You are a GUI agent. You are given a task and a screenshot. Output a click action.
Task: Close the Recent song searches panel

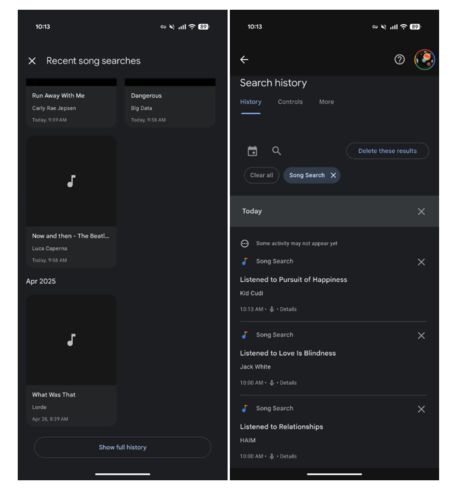[x=32, y=61]
